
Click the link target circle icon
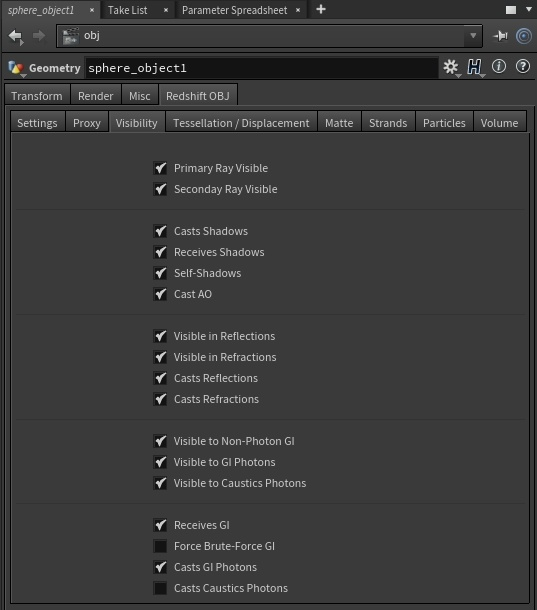pyautogui.click(x=524, y=36)
